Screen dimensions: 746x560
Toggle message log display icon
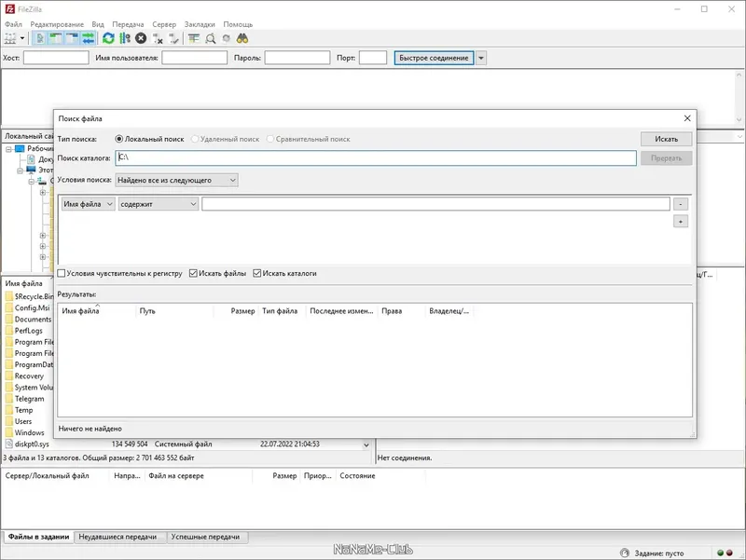pyautogui.click(x=40, y=38)
